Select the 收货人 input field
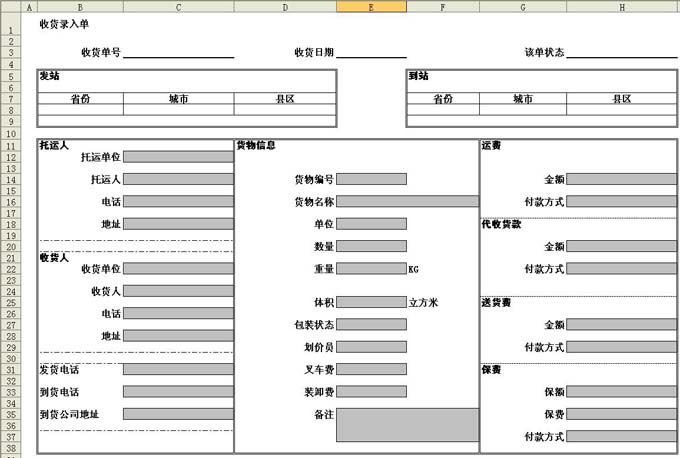Image resolution: width=680 pixels, height=458 pixels. (x=178, y=291)
